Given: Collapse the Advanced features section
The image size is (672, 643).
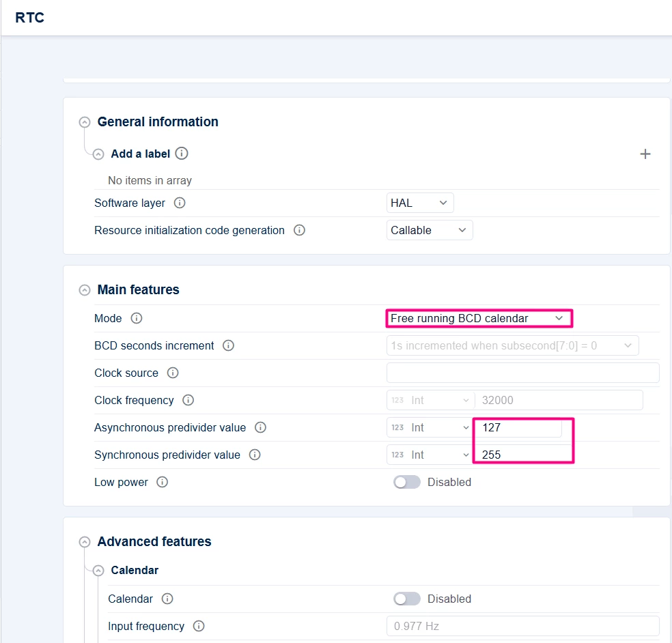Looking at the screenshot, I should pos(85,542).
